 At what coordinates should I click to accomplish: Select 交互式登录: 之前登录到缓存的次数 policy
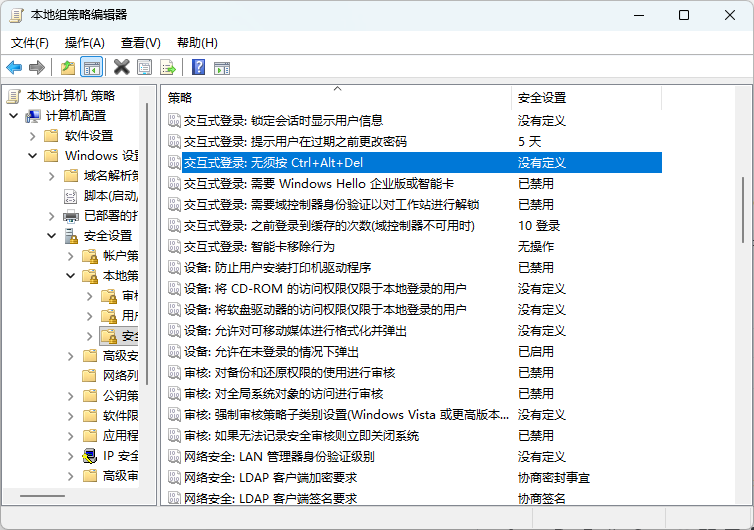pos(329,226)
